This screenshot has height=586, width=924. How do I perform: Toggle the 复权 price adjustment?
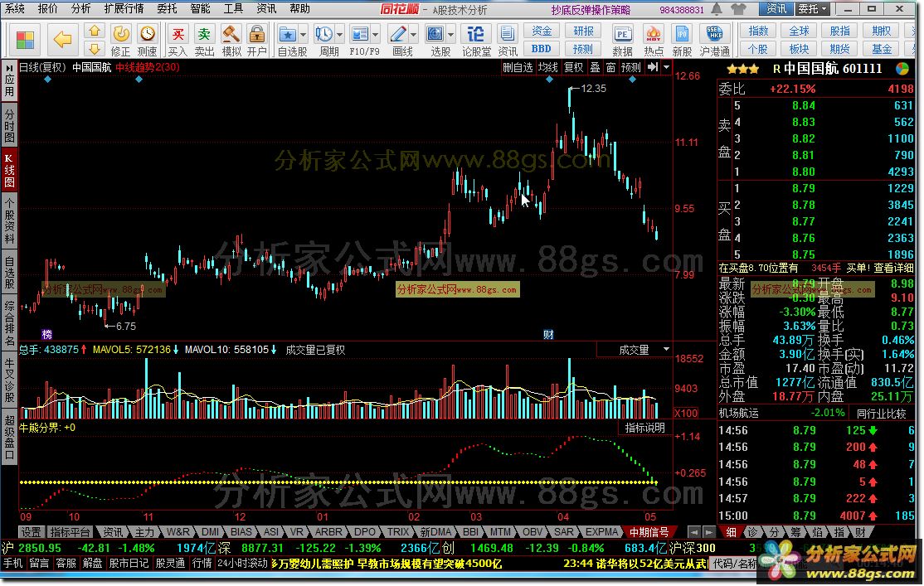(x=573, y=68)
